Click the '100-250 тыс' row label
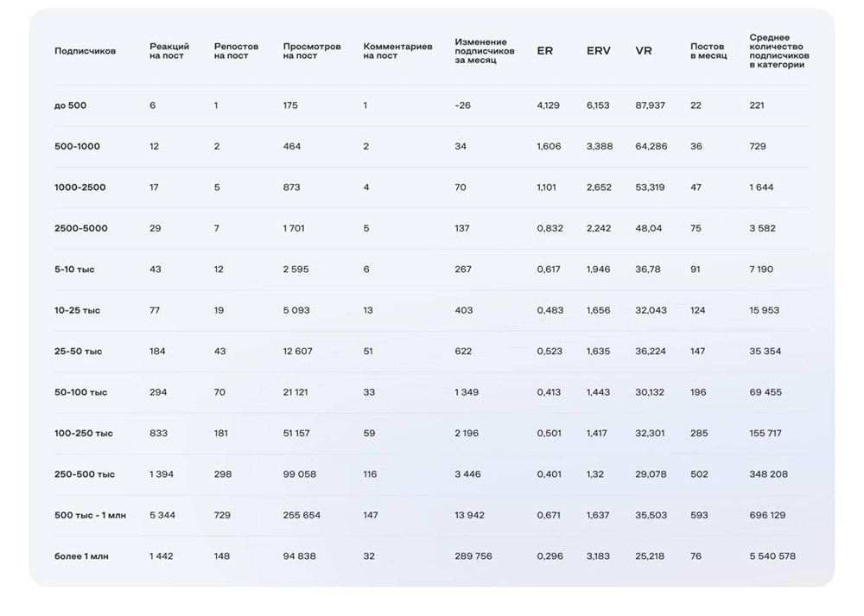This screenshot has height=616, width=864. click(x=84, y=433)
